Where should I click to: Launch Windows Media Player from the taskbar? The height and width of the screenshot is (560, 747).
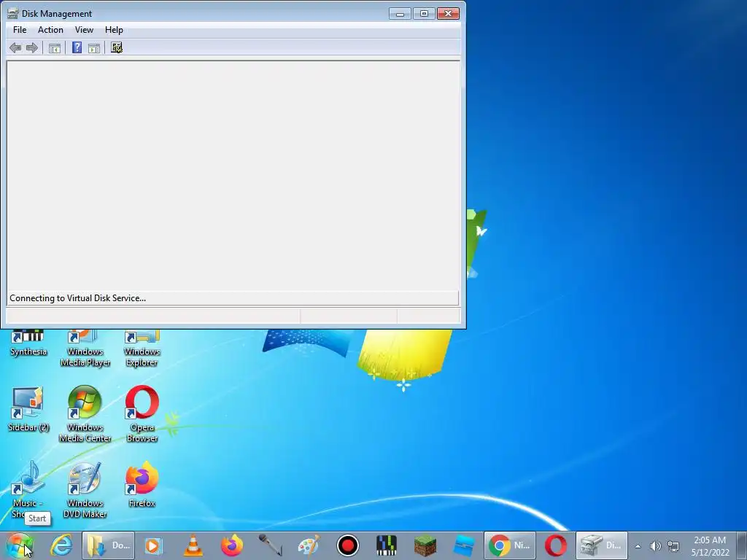(153, 545)
